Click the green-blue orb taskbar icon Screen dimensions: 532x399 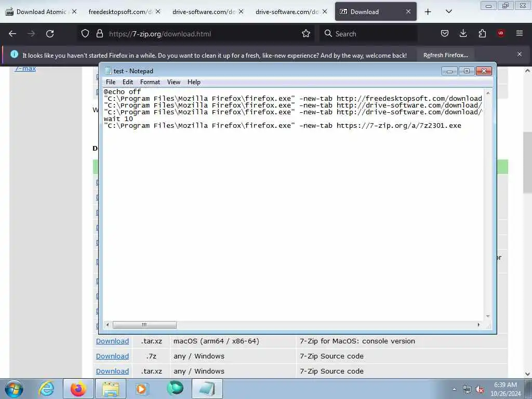point(175,388)
